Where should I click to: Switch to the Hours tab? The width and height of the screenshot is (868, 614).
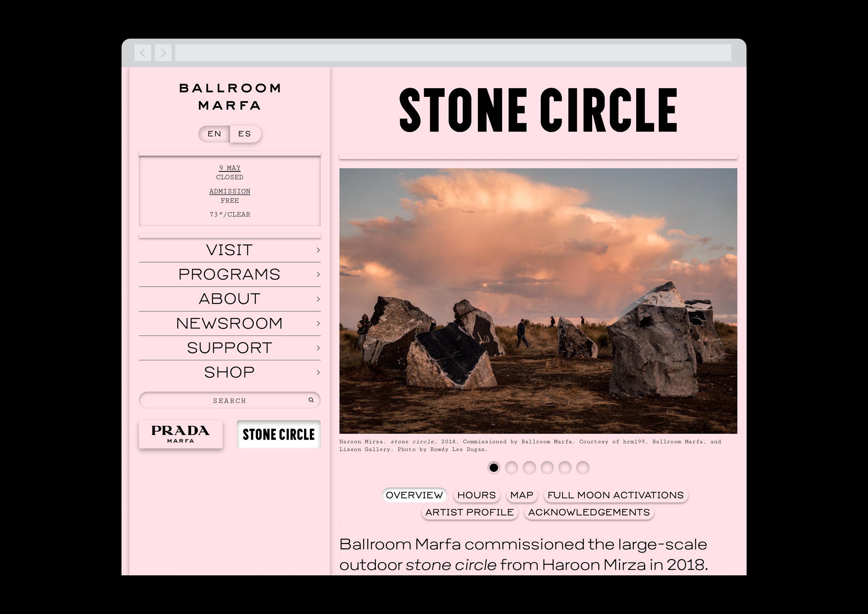point(476,495)
